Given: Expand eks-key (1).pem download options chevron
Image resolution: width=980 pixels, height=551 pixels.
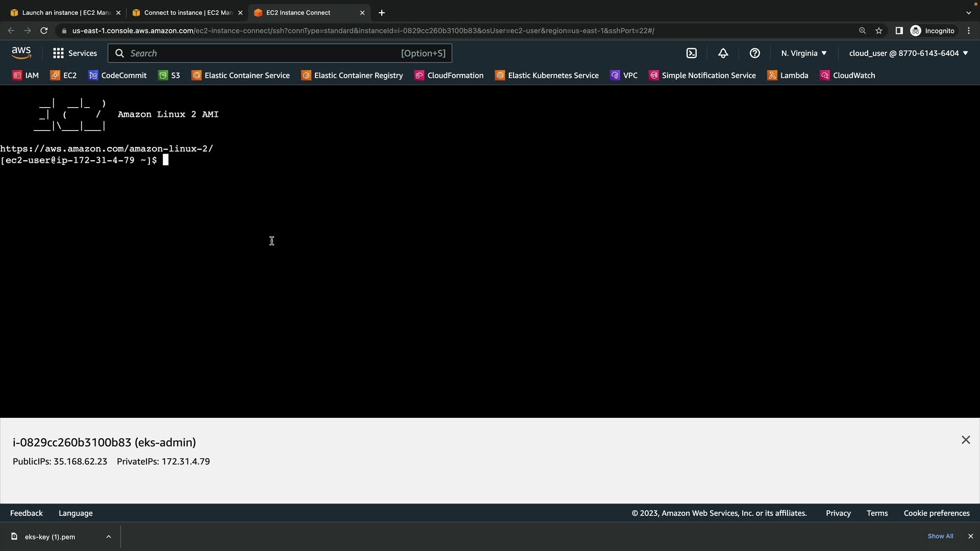Looking at the screenshot, I should (109, 537).
